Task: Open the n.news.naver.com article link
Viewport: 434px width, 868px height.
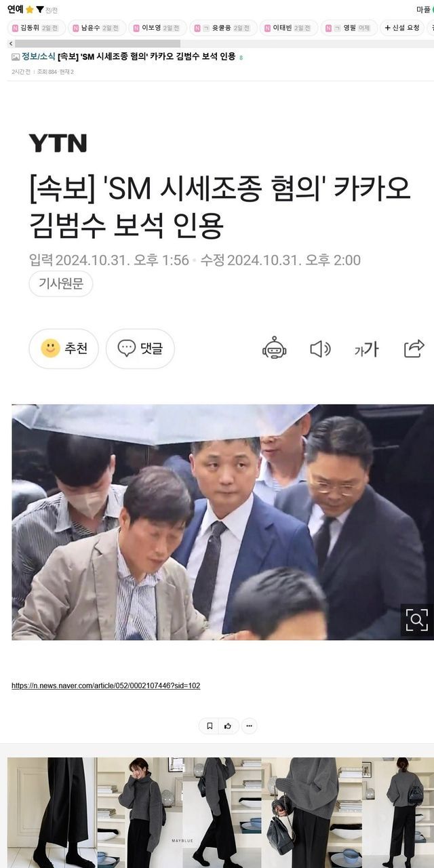Action: pyautogui.click(x=106, y=686)
